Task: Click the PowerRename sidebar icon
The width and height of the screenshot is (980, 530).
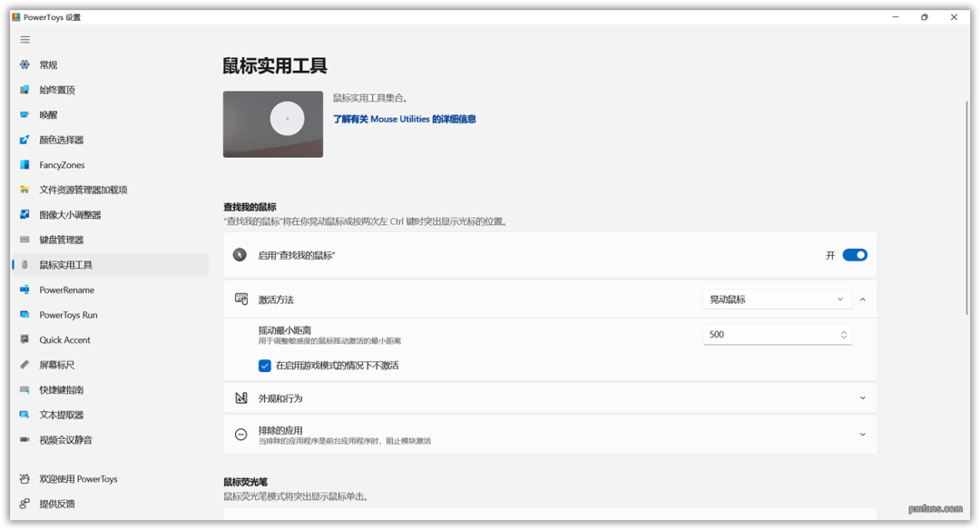Action: point(24,290)
